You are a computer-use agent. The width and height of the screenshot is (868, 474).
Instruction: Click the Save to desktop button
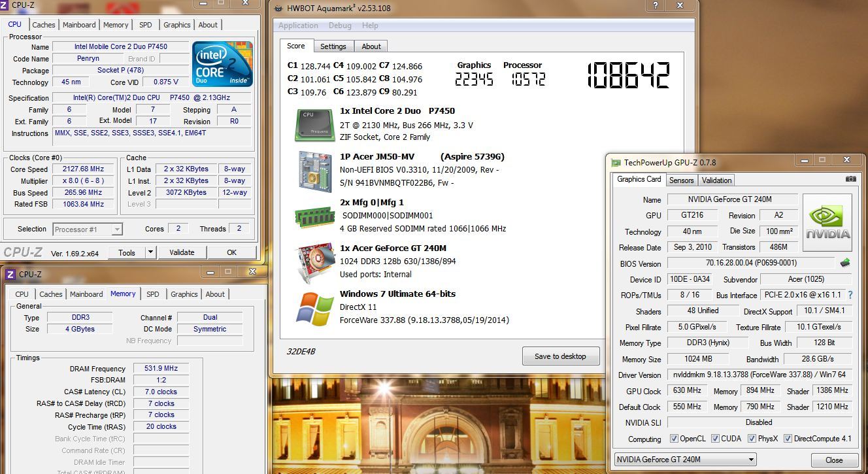[561, 356]
